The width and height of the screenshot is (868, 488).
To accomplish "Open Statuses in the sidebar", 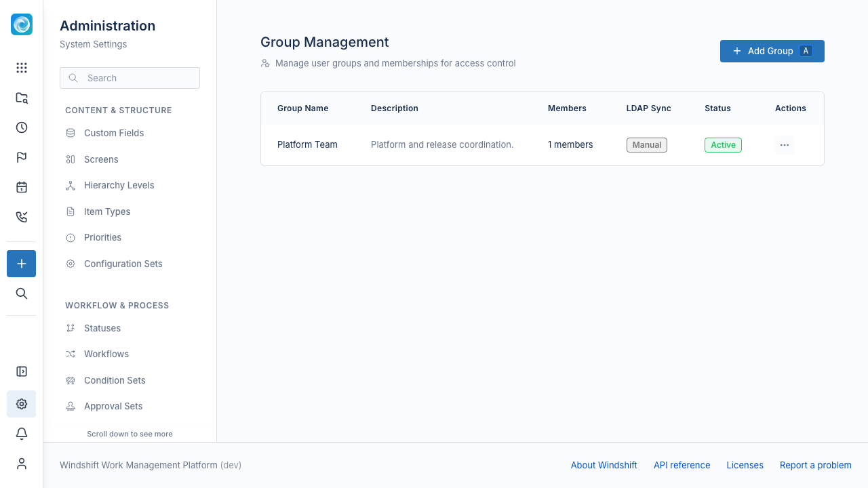I will (130, 328).
